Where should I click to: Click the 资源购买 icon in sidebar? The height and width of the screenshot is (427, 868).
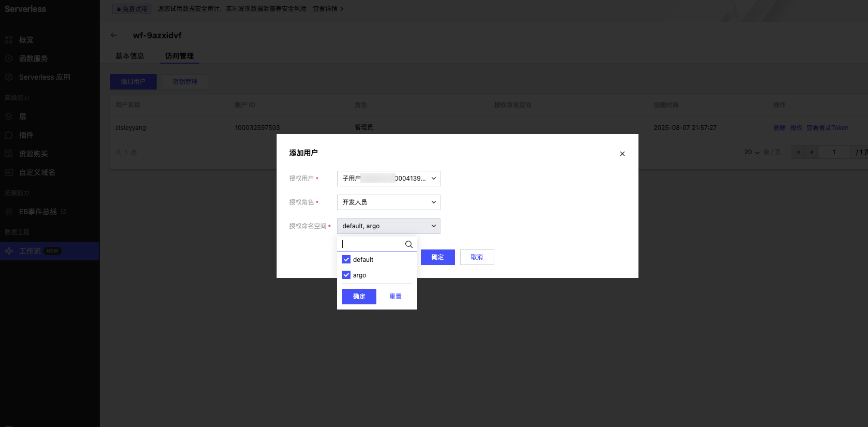pos(9,154)
